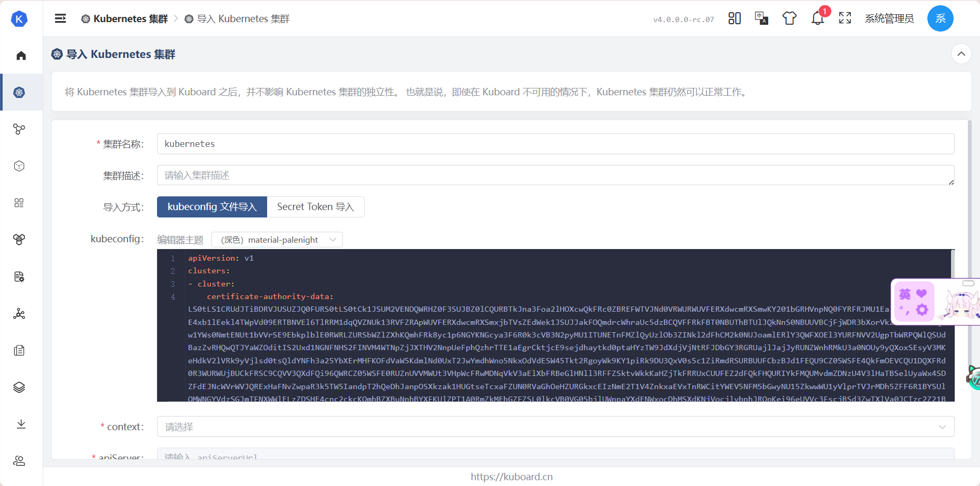Open the users sidebar icon

pyautogui.click(x=19, y=461)
